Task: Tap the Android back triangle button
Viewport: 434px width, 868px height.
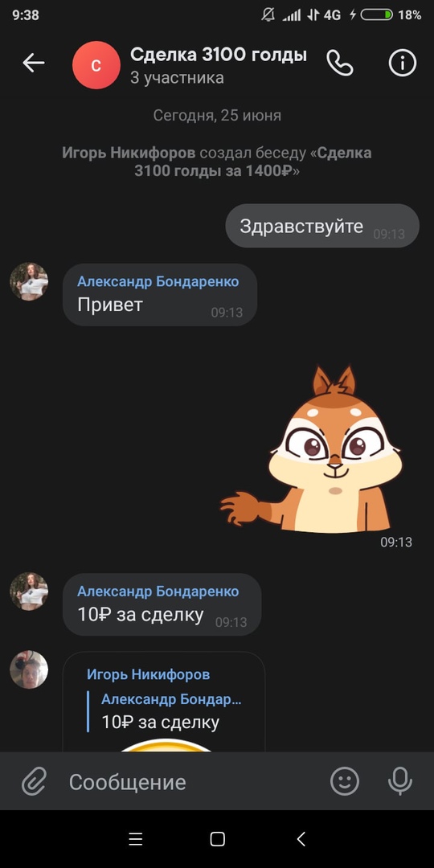Action: click(301, 839)
